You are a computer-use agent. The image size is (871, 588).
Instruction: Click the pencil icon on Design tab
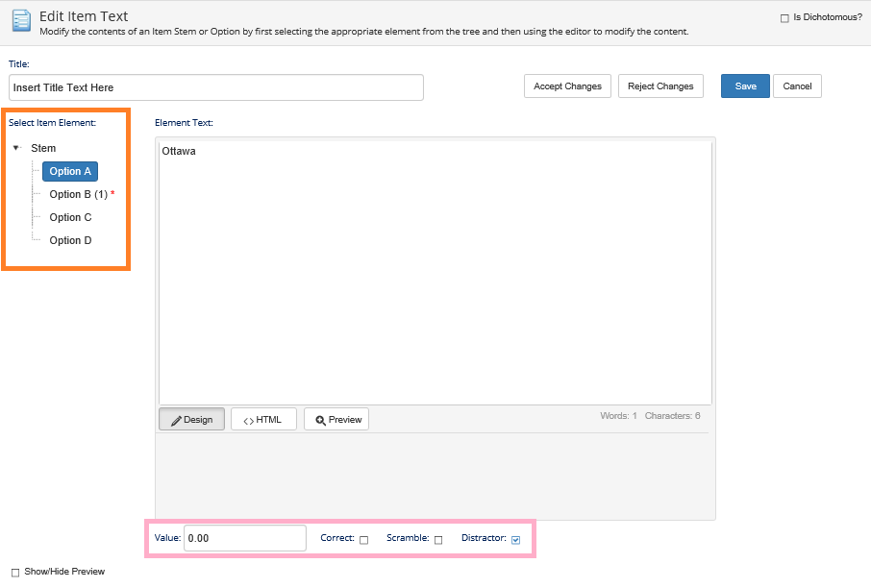point(176,420)
